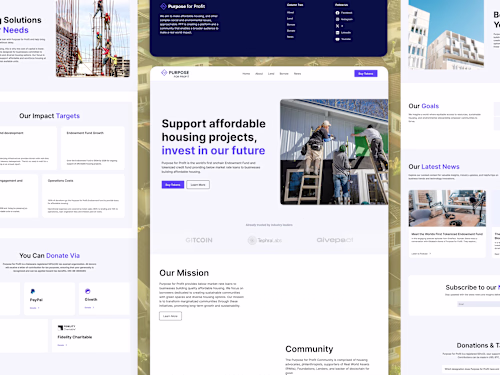Click the 'Our Mission' heading
The width and height of the screenshot is (500, 375).
click(x=184, y=273)
